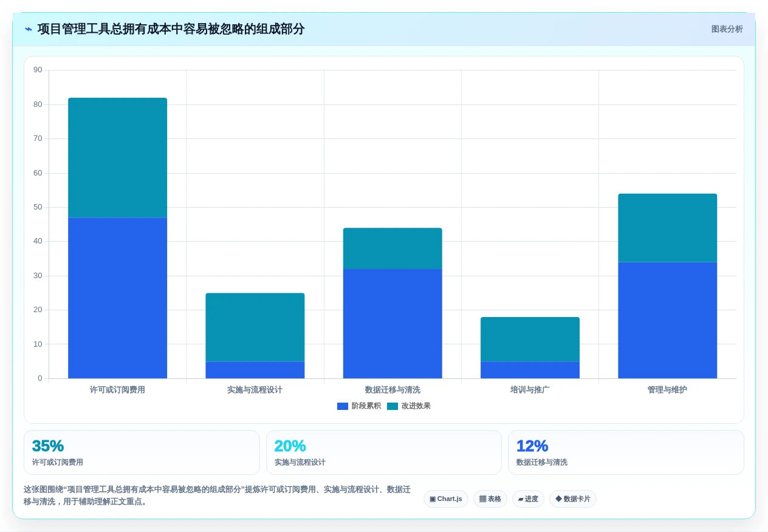Click the x-axis label 培训与推广
768x532 pixels.
530,390
